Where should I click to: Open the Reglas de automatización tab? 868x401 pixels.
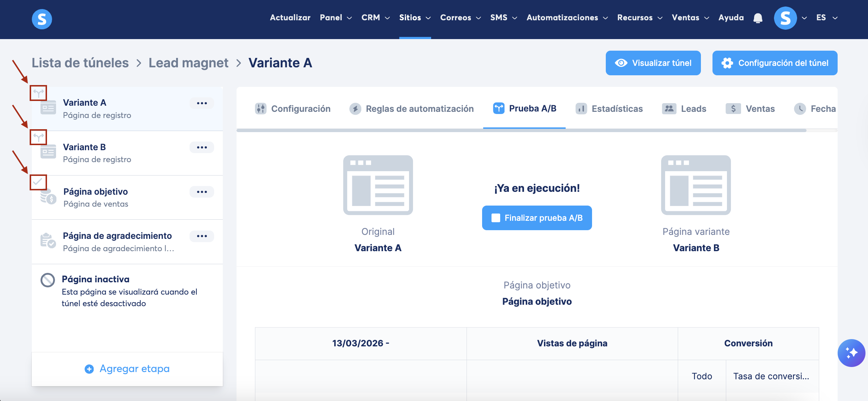click(412, 109)
